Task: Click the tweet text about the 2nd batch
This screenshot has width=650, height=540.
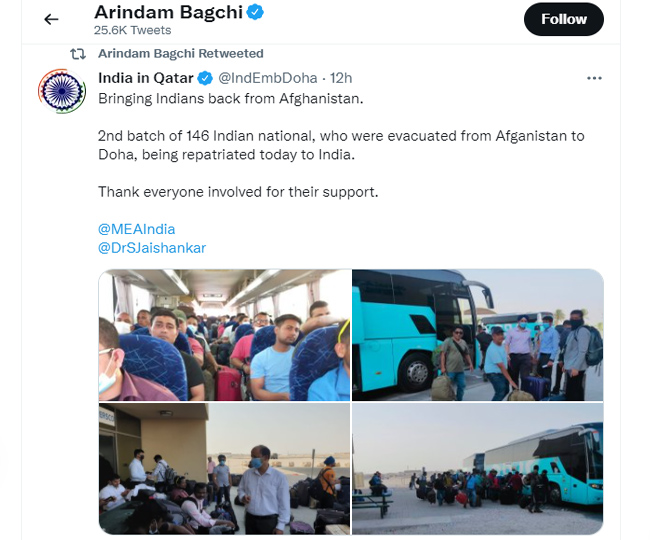Action: pyautogui.click(x=341, y=145)
